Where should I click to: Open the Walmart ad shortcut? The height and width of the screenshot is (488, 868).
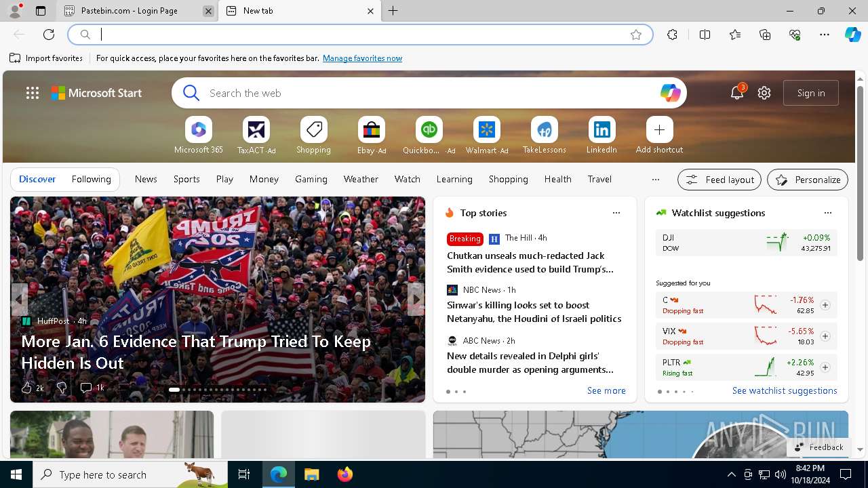tap(486, 136)
